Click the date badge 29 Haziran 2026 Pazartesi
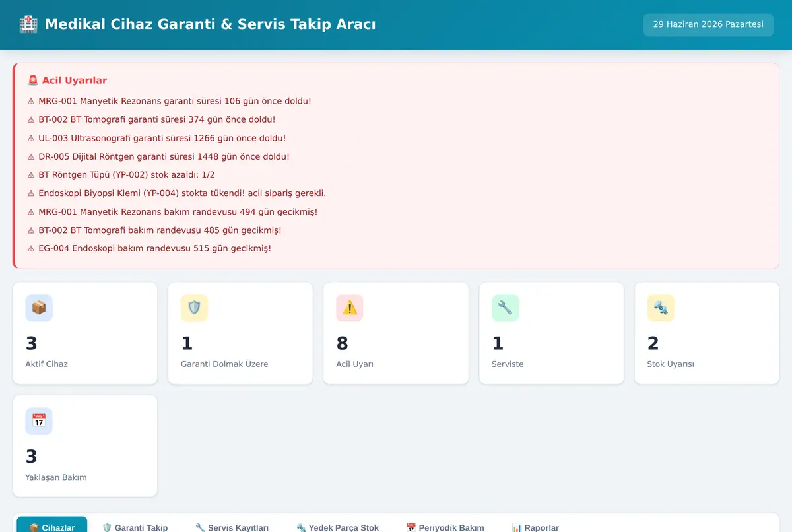The image size is (792, 532). (708, 24)
